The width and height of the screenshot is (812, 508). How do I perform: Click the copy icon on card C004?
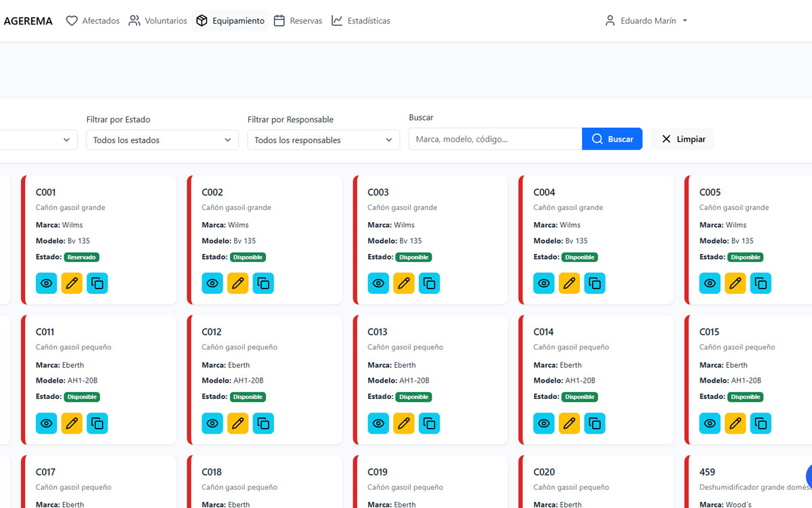tap(595, 283)
